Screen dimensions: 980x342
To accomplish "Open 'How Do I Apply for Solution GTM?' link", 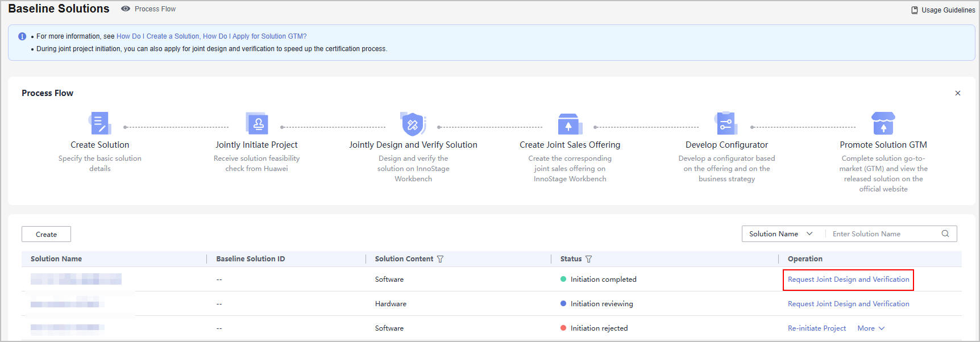I will (x=255, y=36).
